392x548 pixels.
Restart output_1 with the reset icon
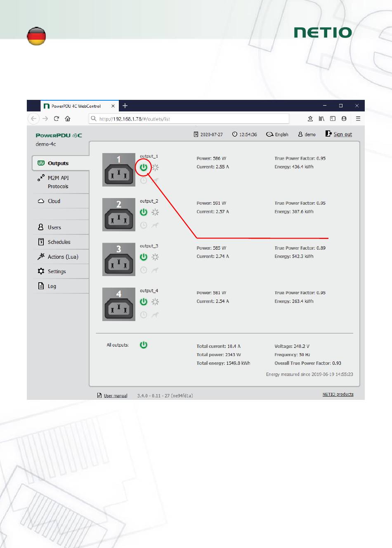pyautogui.click(x=155, y=168)
